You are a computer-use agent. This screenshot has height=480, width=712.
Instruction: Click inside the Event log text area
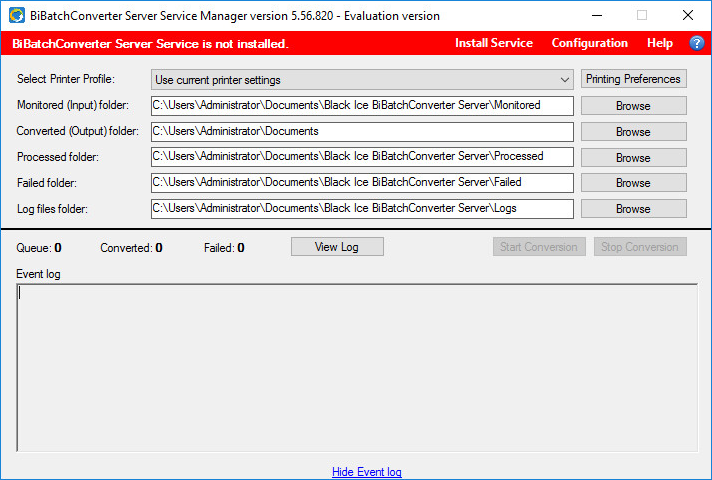pyautogui.click(x=356, y=368)
